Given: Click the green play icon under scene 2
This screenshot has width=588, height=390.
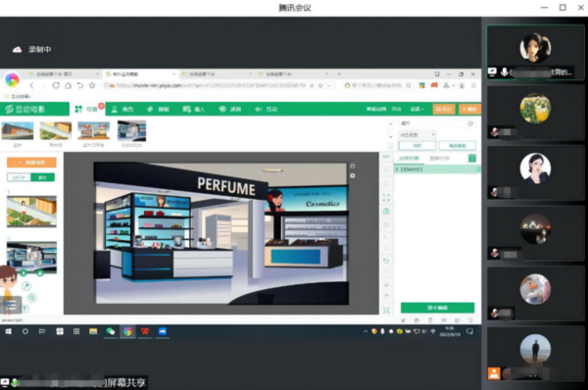Looking at the screenshot, I should pos(24,273).
